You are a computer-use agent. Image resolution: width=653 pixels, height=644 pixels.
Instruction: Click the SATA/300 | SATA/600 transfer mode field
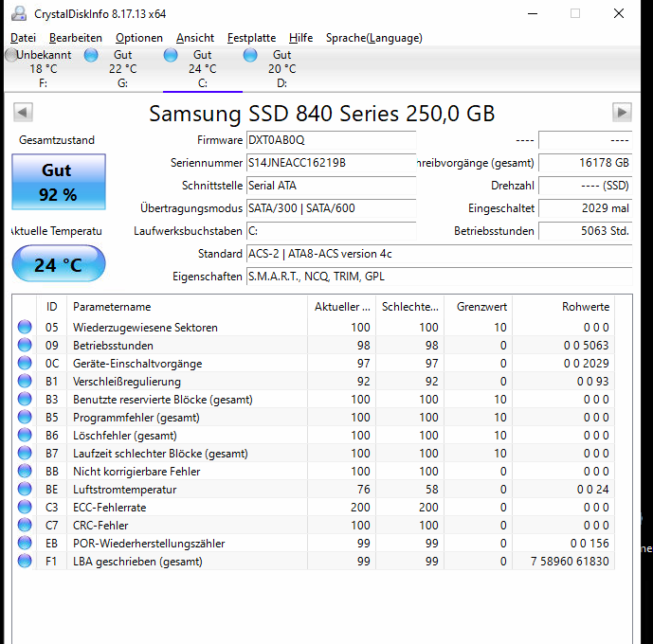pyautogui.click(x=332, y=208)
